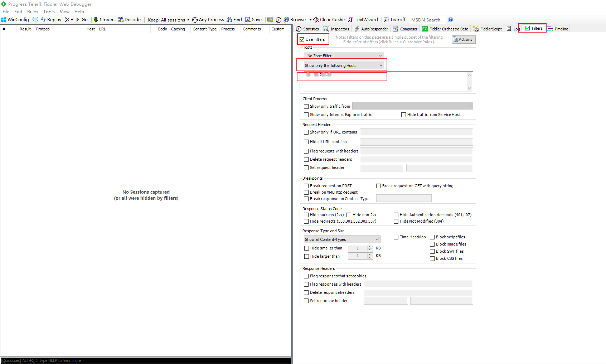Click the timer clock icon
This screenshot has width=606, height=364.
click(278, 20)
